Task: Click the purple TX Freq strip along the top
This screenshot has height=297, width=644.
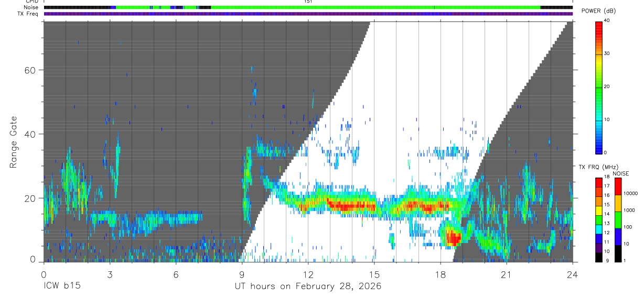Action: tap(308, 14)
